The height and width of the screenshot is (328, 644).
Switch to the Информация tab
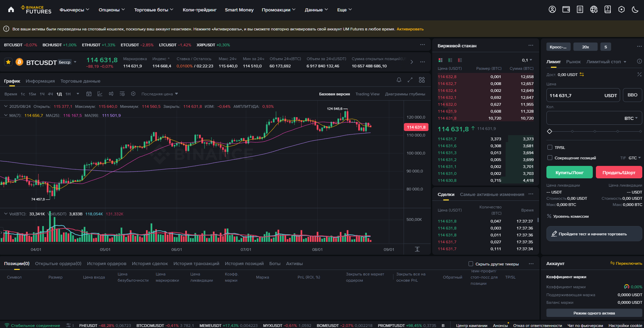coord(40,81)
